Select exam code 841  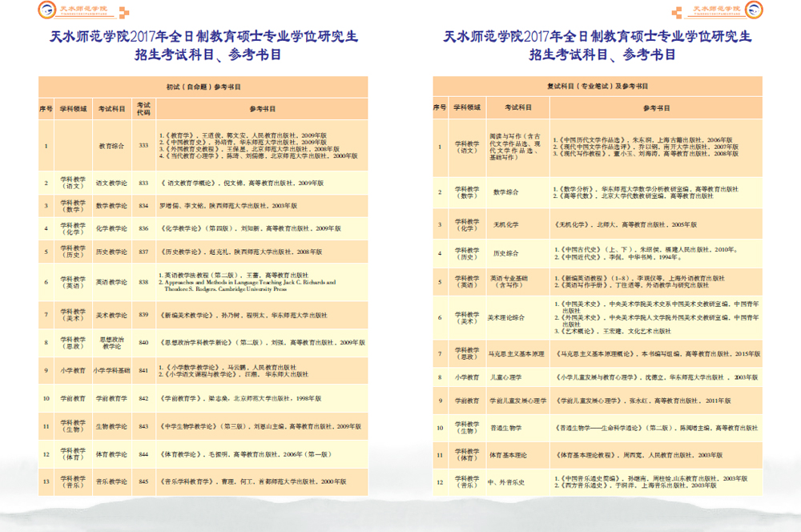(x=143, y=370)
